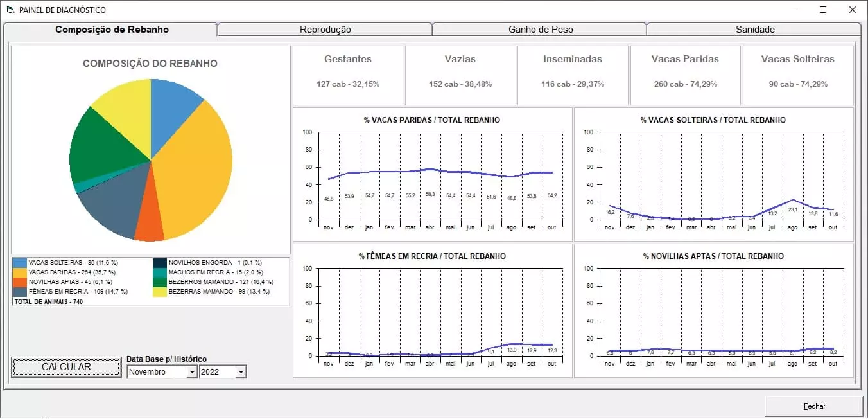Image resolution: width=868 pixels, height=419 pixels.
Task: Expand the Novembro month dropdown
Action: (191, 372)
